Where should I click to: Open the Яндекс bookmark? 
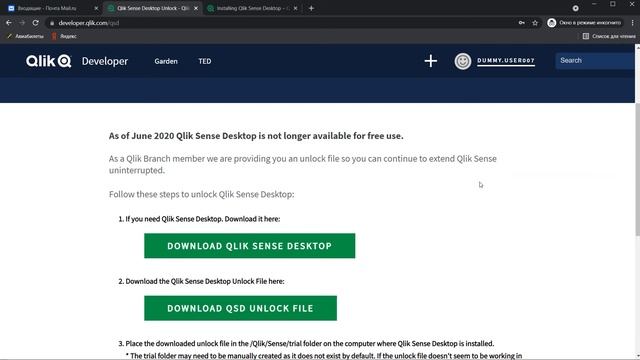coord(64,36)
